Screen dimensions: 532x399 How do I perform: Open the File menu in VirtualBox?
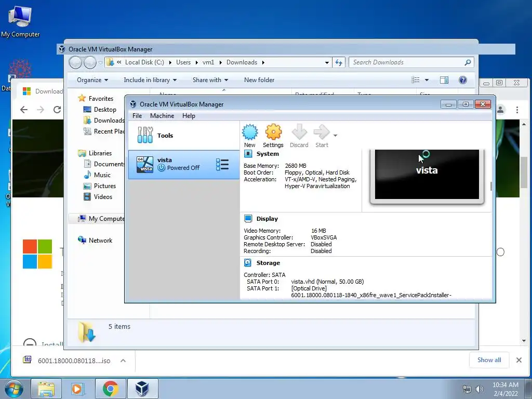click(x=137, y=116)
